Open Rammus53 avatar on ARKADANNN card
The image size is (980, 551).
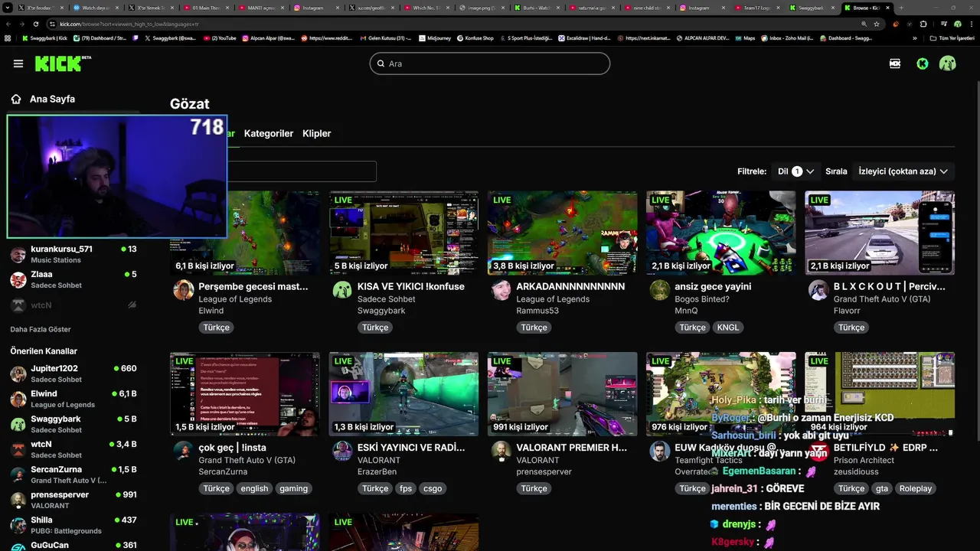(x=501, y=290)
